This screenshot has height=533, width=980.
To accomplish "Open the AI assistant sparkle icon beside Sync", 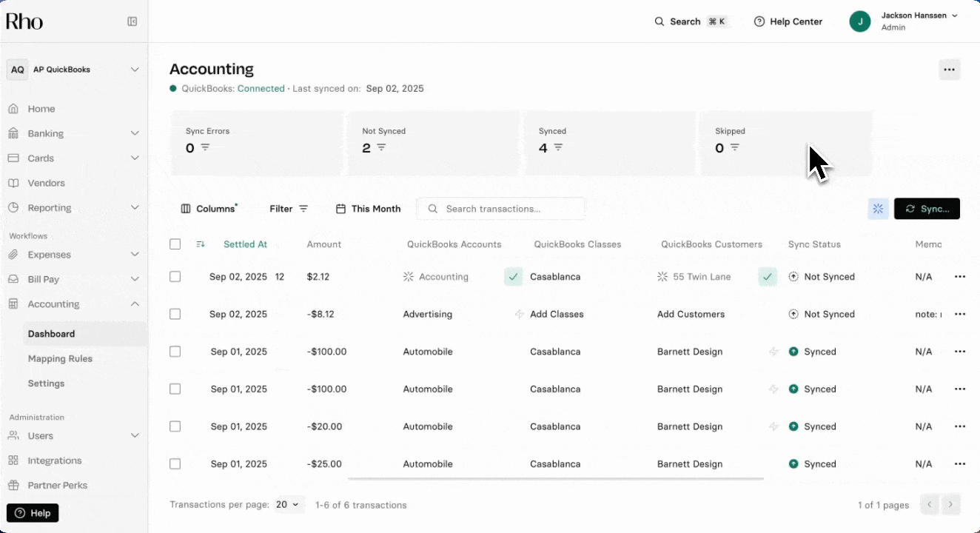I will tap(878, 209).
